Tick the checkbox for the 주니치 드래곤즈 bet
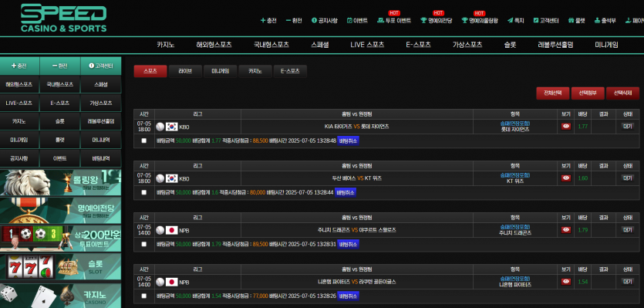 (143, 244)
